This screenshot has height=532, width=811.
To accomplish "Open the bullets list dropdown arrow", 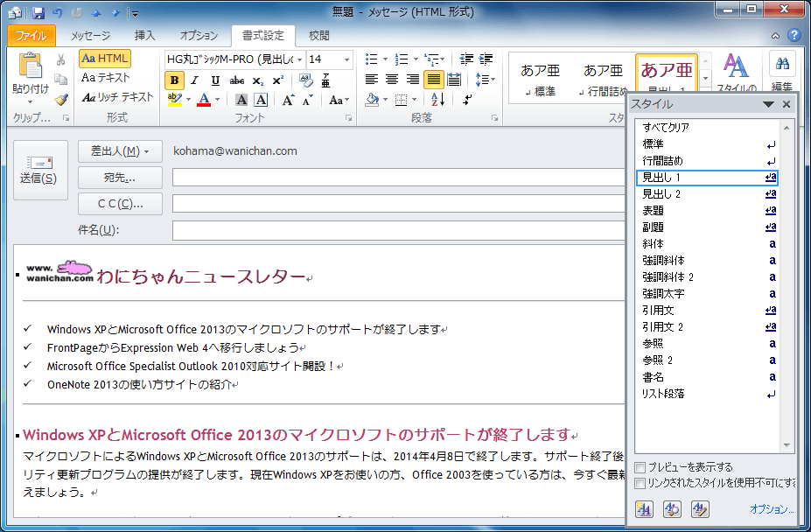I will point(385,59).
